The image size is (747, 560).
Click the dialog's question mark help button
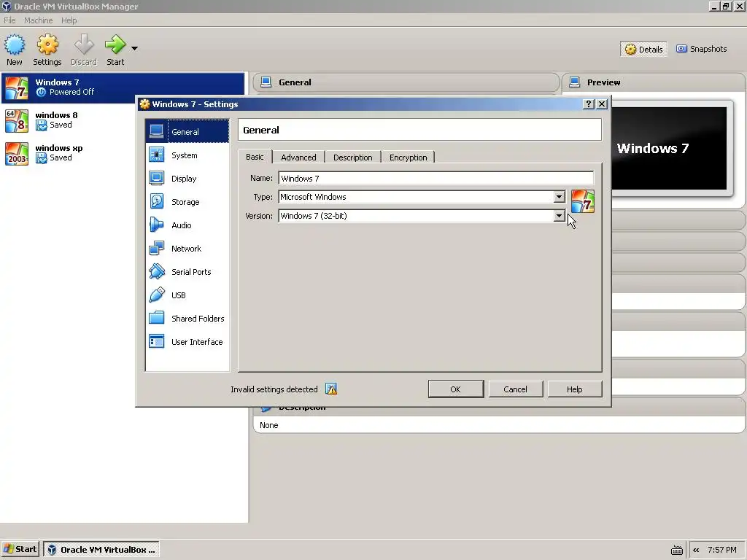pos(589,104)
